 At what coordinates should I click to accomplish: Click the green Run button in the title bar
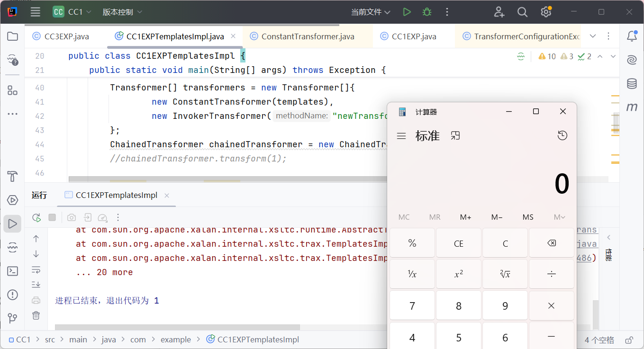(407, 12)
